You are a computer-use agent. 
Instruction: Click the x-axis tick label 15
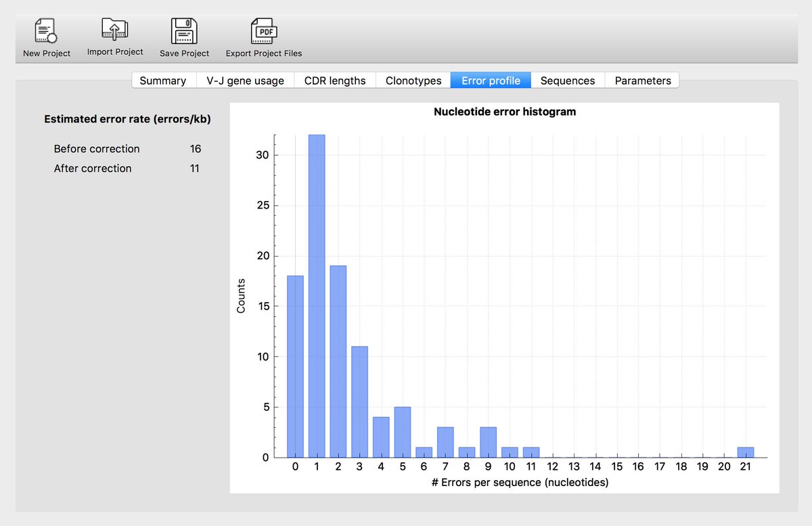[x=617, y=466]
